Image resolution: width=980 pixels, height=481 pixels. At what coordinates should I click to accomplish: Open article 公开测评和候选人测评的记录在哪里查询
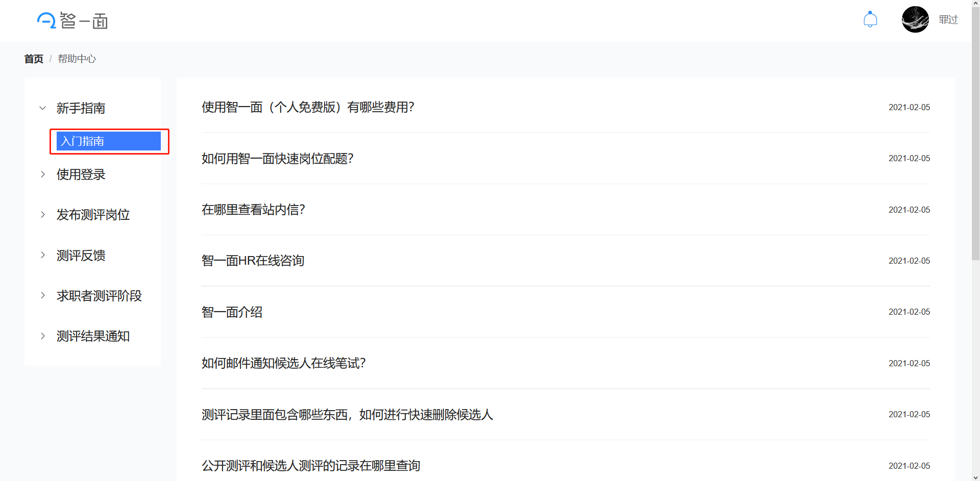pos(311,466)
